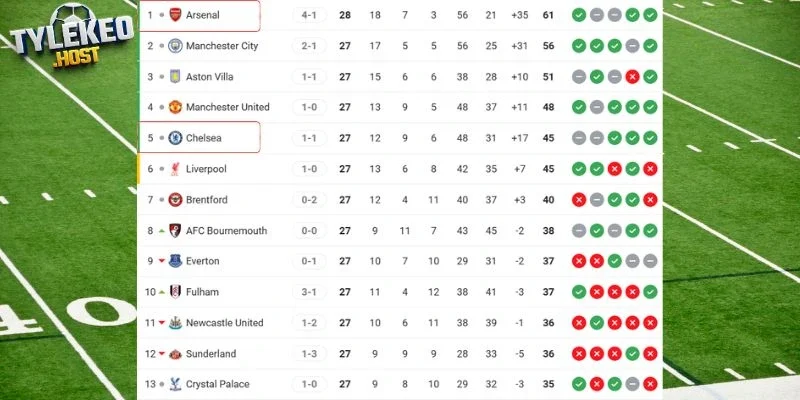Open Arsenal's 4-1 score badge
Viewport: 800px width, 400px height.
click(309, 15)
